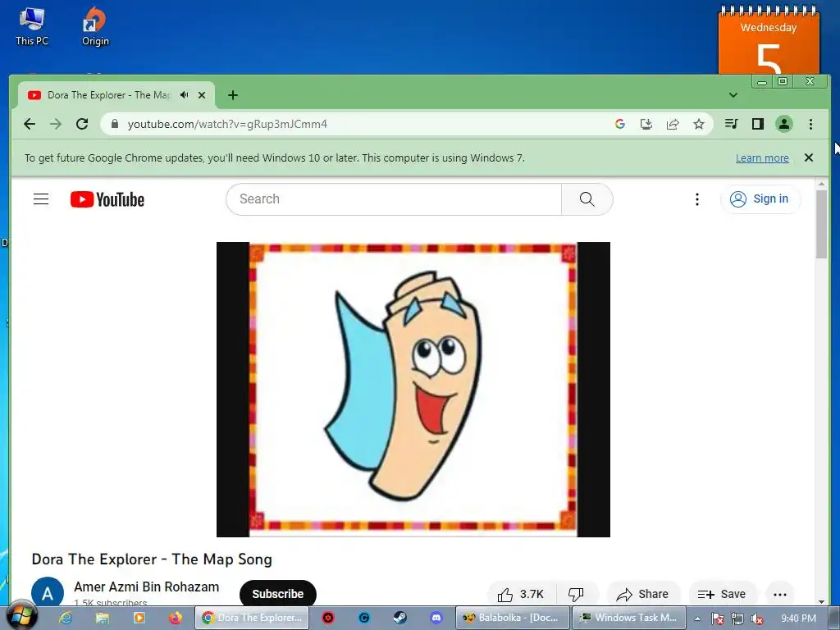Save the video to a playlist
The height and width of the screenshot is (630, 840).
(x=722, y=594)
